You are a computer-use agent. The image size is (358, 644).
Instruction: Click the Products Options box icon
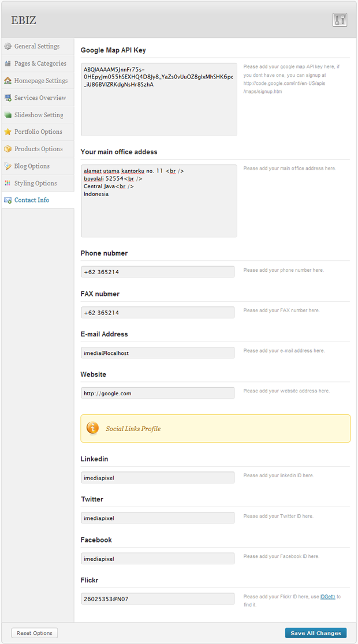coord(8,149)
